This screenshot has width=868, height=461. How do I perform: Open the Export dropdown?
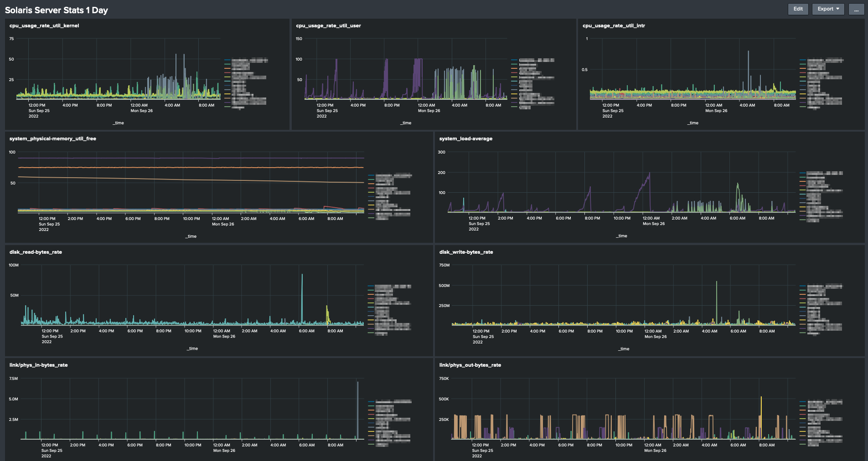(x=827, y=9)
